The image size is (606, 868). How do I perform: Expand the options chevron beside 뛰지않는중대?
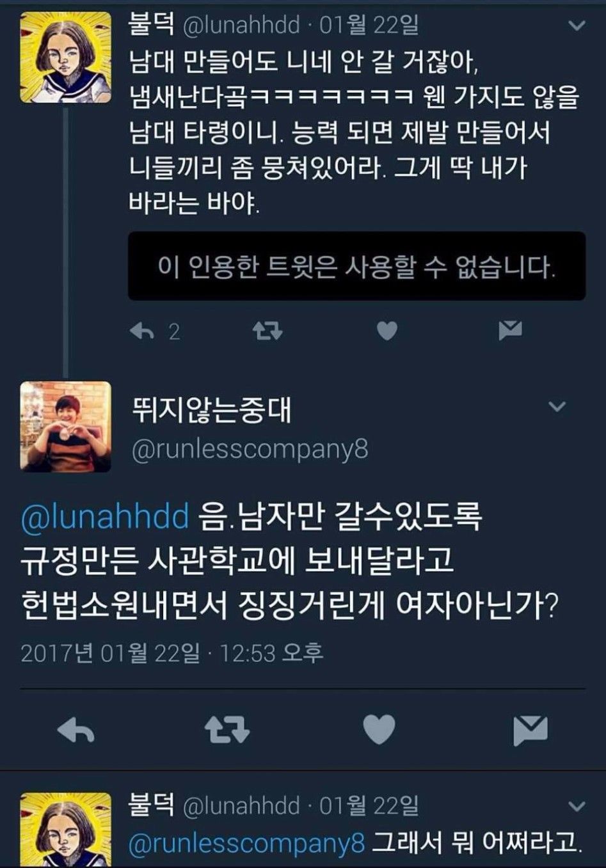pyautogui.click(x=557, y=406)
